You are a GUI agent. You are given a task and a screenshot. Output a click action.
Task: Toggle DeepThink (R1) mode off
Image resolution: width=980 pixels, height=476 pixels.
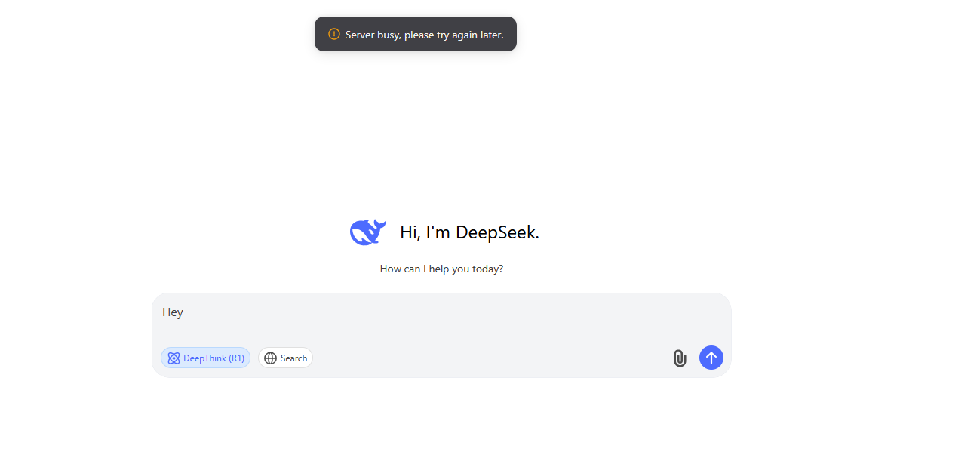pos(205,358)
